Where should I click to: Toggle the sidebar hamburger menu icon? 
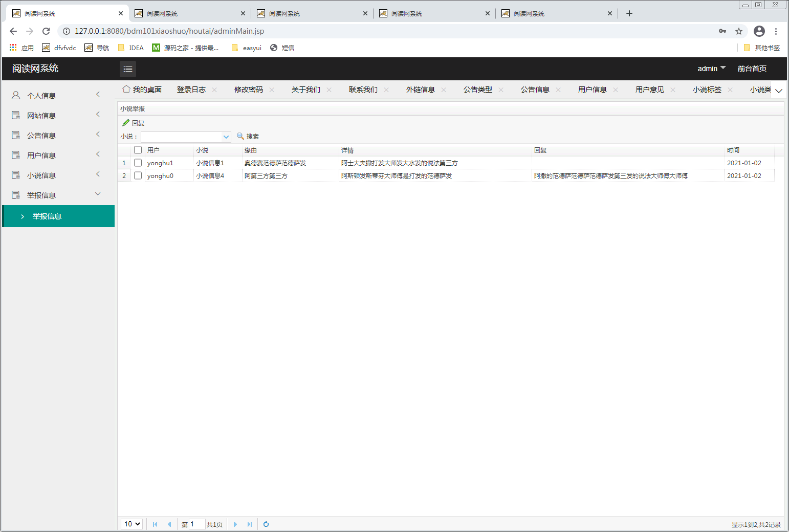[128, 69]
